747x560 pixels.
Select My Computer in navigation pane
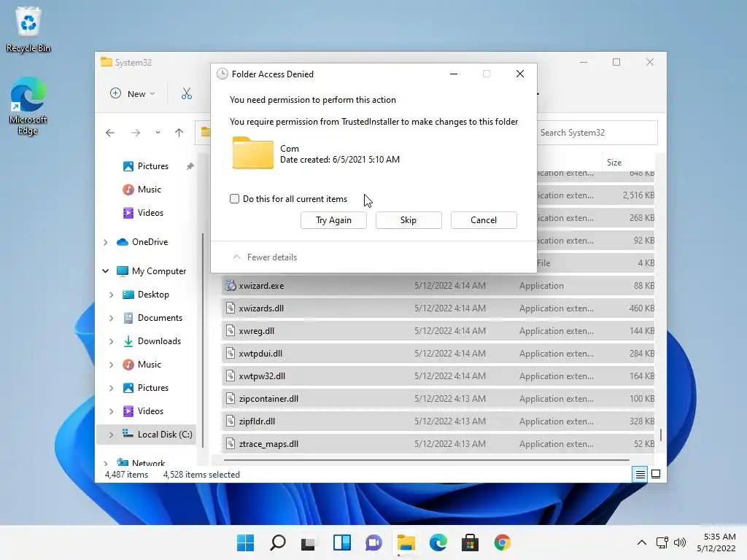click(x=152, y=271)
